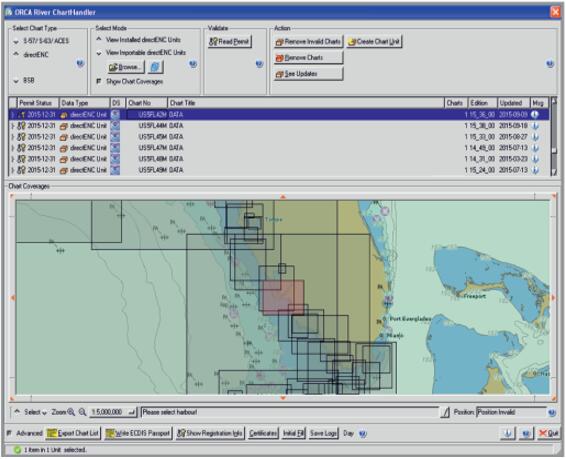Open help for Select Chart Type
566x459 pixels.
[80, 64]
